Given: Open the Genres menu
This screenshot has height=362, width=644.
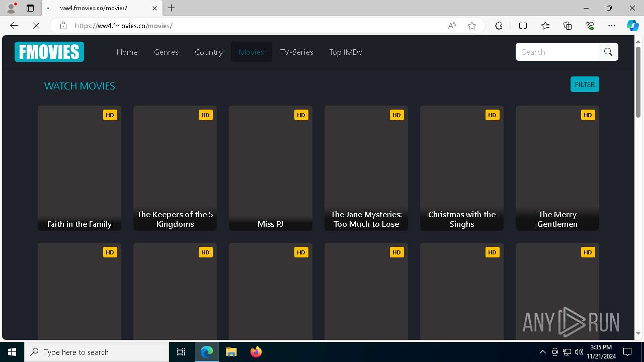Looking at the screenshot, I should pos(166,52).
